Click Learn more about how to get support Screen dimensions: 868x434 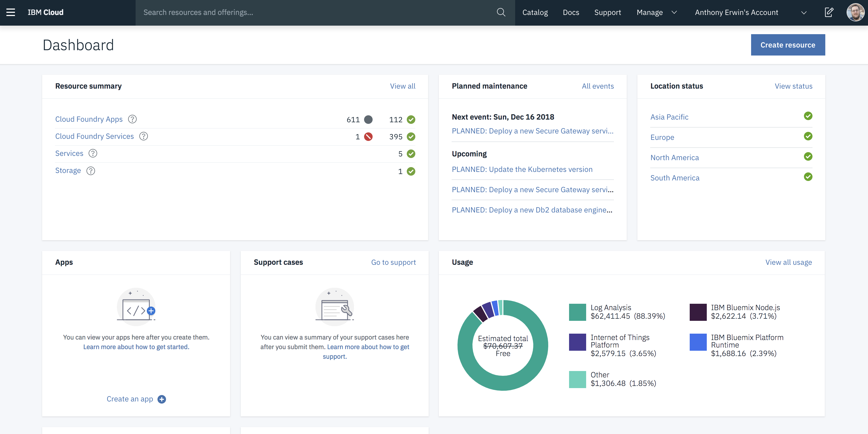point(368,347)
